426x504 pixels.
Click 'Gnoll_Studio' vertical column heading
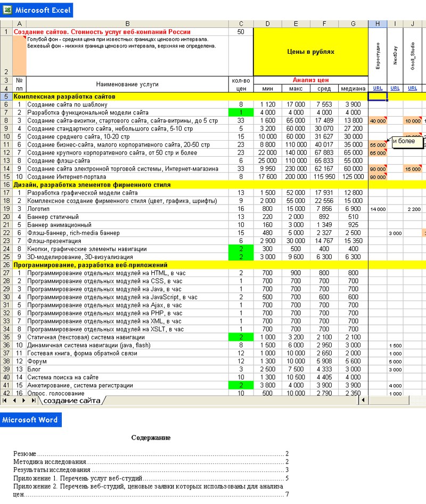click(413, 56)
